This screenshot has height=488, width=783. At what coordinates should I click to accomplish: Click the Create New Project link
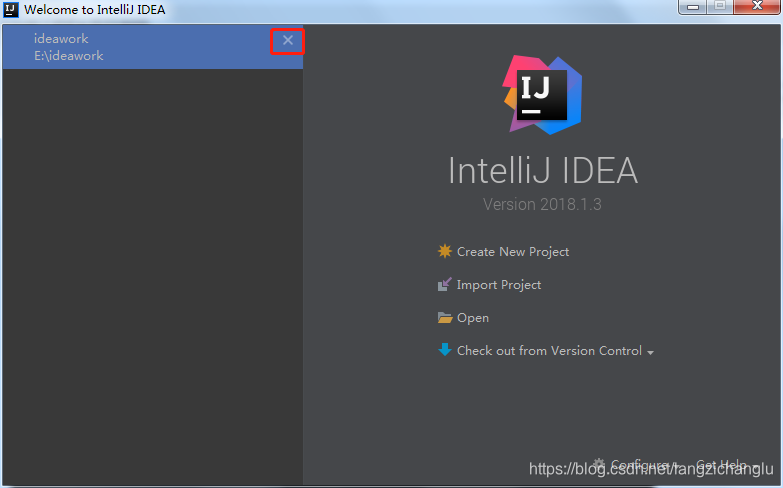[x=513, y=252]
